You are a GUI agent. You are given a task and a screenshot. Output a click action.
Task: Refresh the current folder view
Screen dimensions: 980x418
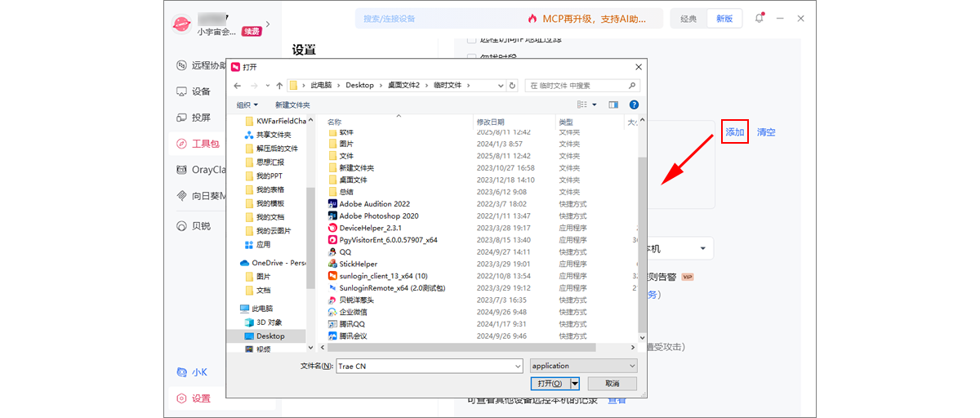[x=512, y=85]
